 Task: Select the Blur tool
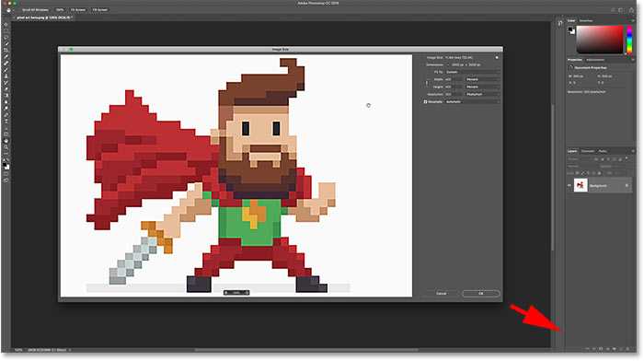pyautogui.click(x=6, y=102)
